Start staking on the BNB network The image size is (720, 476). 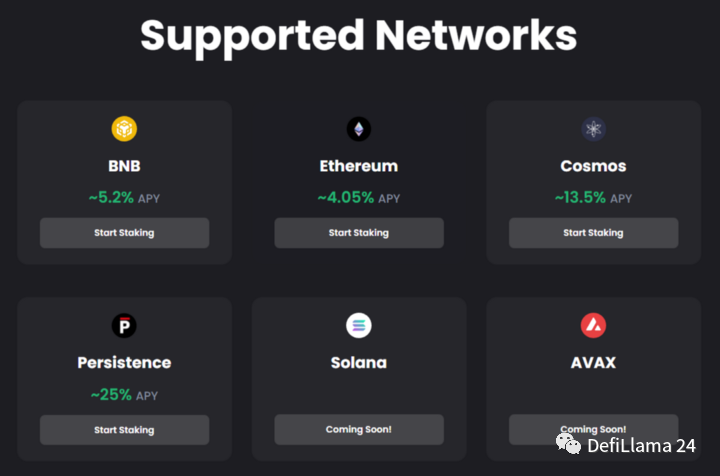click(x=124, y=233)
